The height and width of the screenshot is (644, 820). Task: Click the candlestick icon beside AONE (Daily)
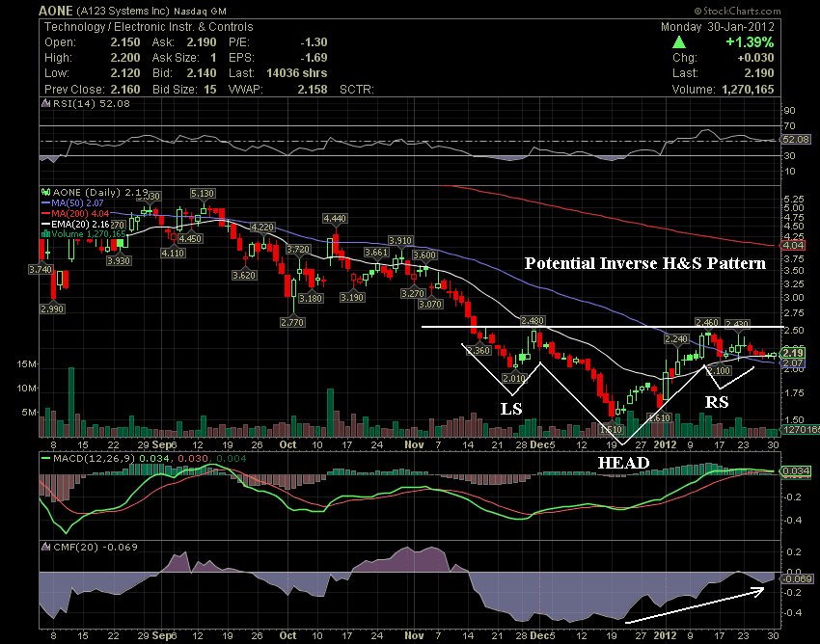[46, 193]
